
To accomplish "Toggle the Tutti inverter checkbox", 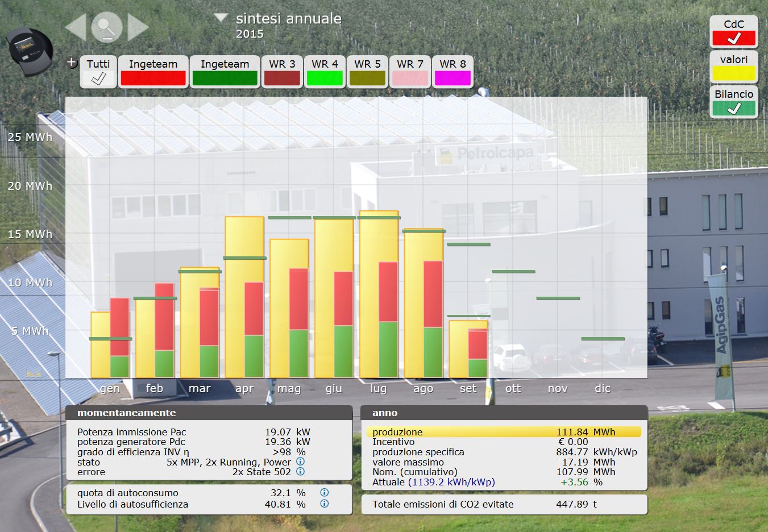I will [x=98, y=72].
